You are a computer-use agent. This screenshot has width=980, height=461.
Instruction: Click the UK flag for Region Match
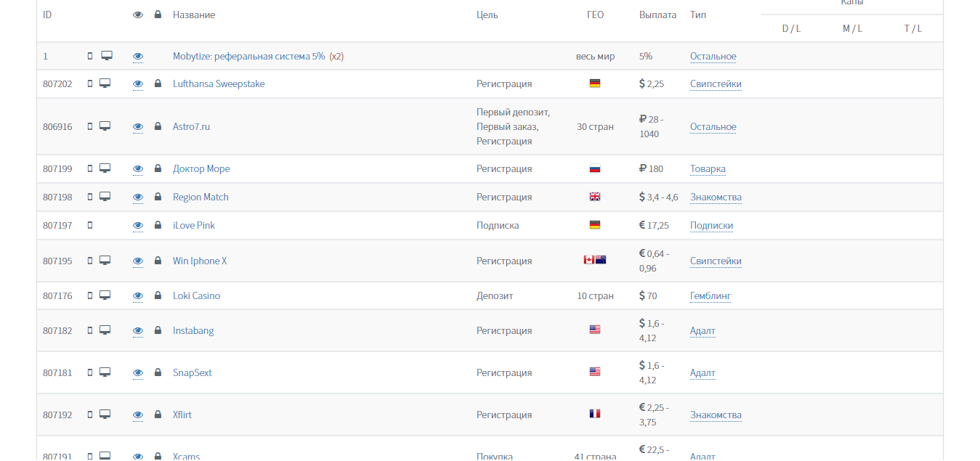(x=595, y=197)
